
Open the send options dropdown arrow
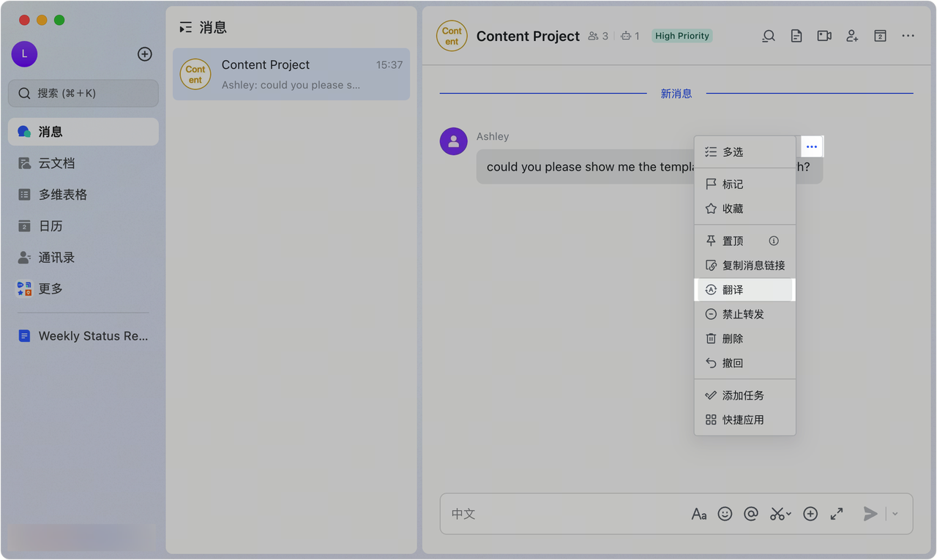[x=895, y=514]
